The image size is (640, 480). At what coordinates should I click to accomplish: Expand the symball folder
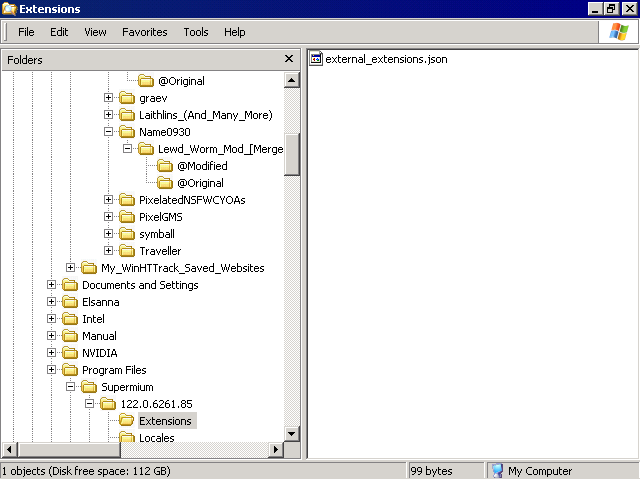(108, 233)
